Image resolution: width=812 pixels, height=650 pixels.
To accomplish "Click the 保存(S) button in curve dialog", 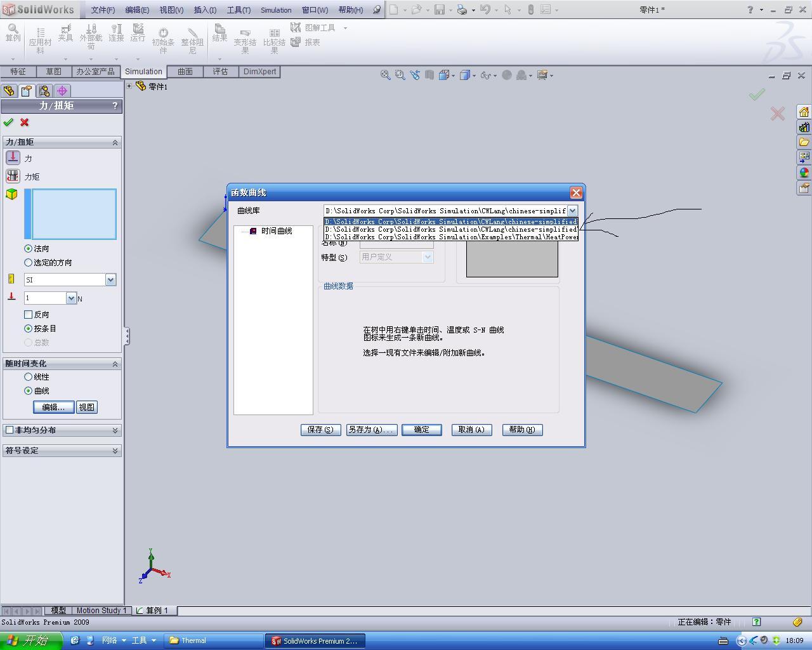I will [x=320, y=430].
